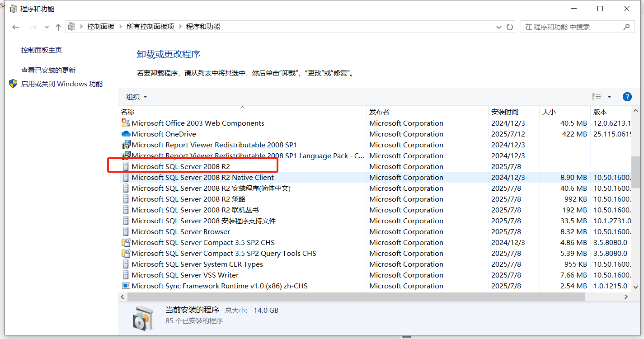Viewport: 644px width, 339px height.
Task: Click the SQL Server System CLR Types icon
Action: (x=126, y=264)
